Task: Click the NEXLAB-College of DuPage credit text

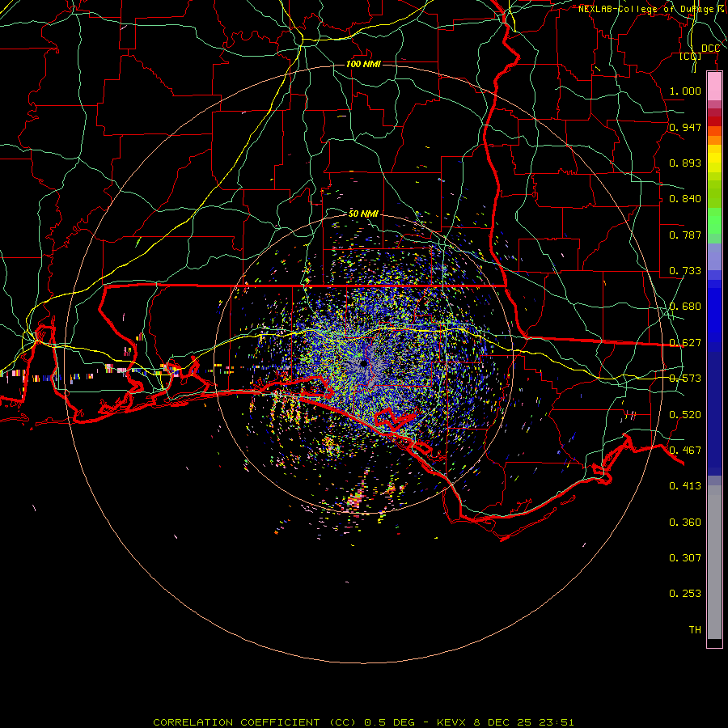Action: (652, 9)
